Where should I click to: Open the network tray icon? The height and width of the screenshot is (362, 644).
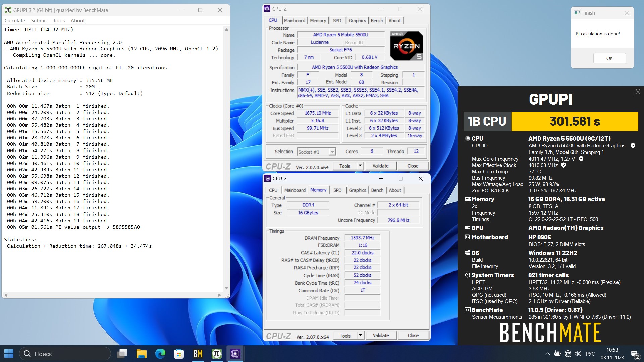tap(568, 354)
